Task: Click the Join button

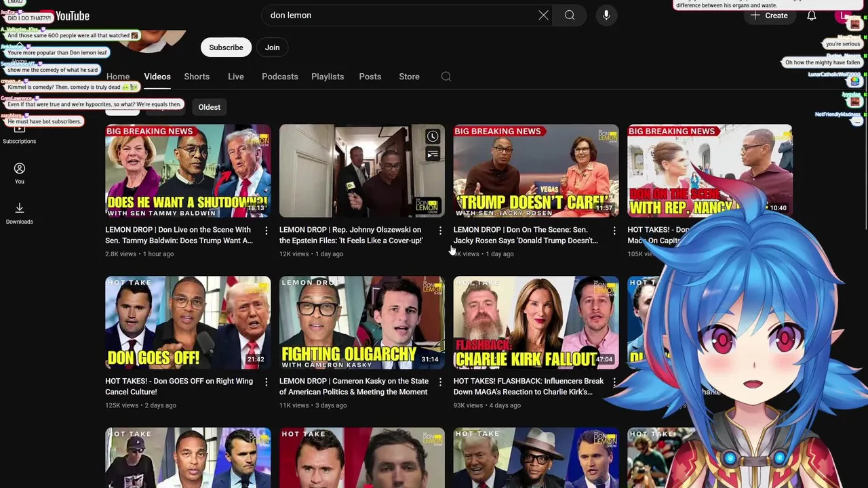Action: (x=272, y=47)
